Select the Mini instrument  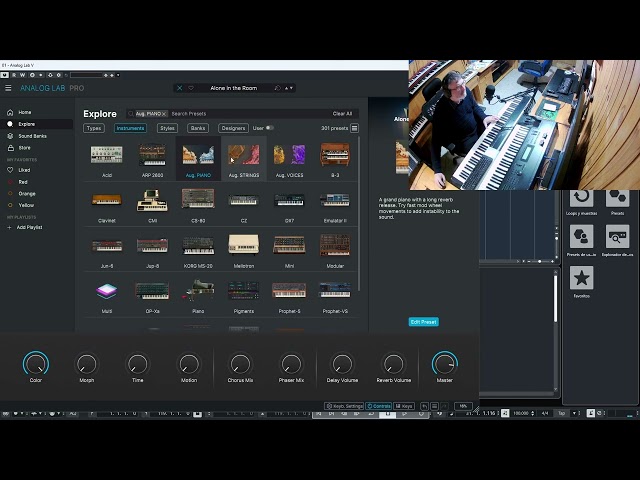pos(289,250)
